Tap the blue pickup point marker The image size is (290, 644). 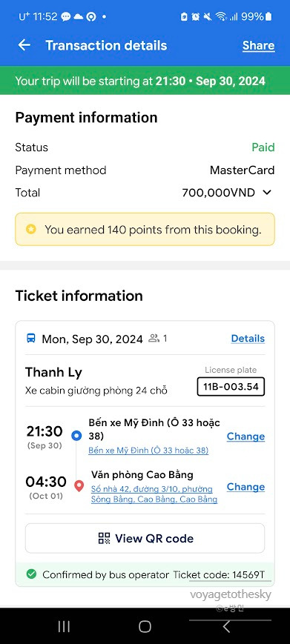tap(76, 436)
